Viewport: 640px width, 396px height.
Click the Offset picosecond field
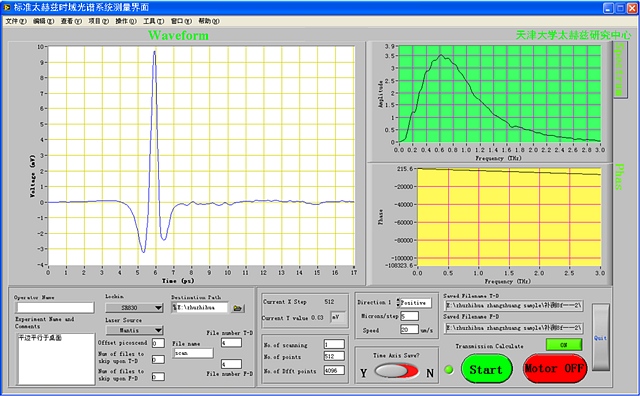158,343
